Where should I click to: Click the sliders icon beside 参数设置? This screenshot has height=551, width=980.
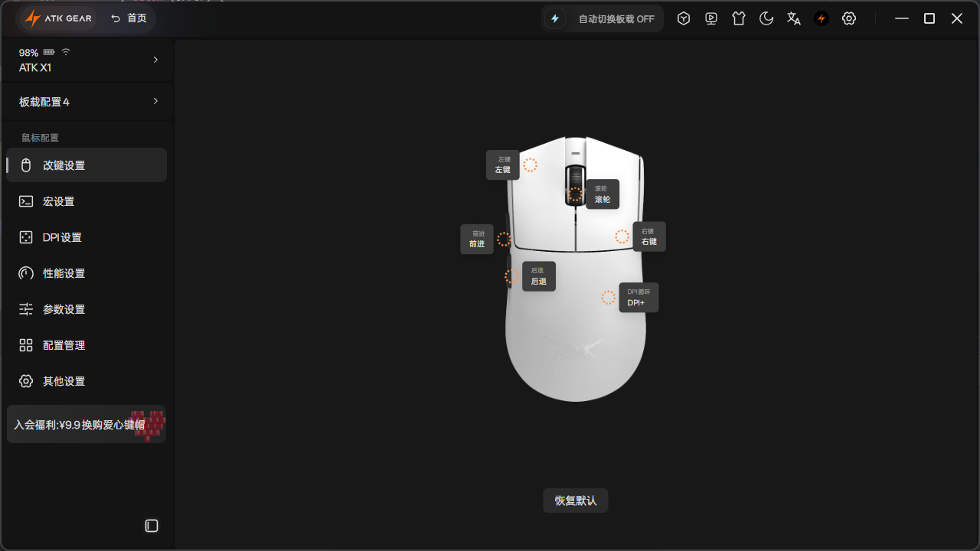[26, 309]
